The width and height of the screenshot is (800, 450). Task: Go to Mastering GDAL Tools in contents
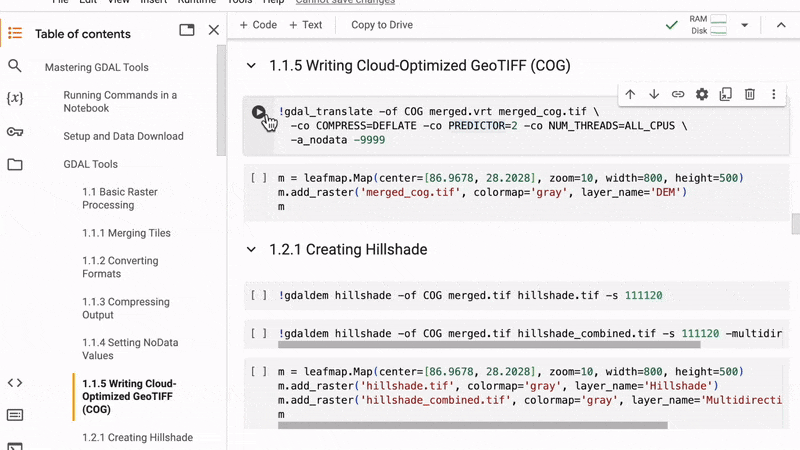pyautogui.click(x=96, y=67)
